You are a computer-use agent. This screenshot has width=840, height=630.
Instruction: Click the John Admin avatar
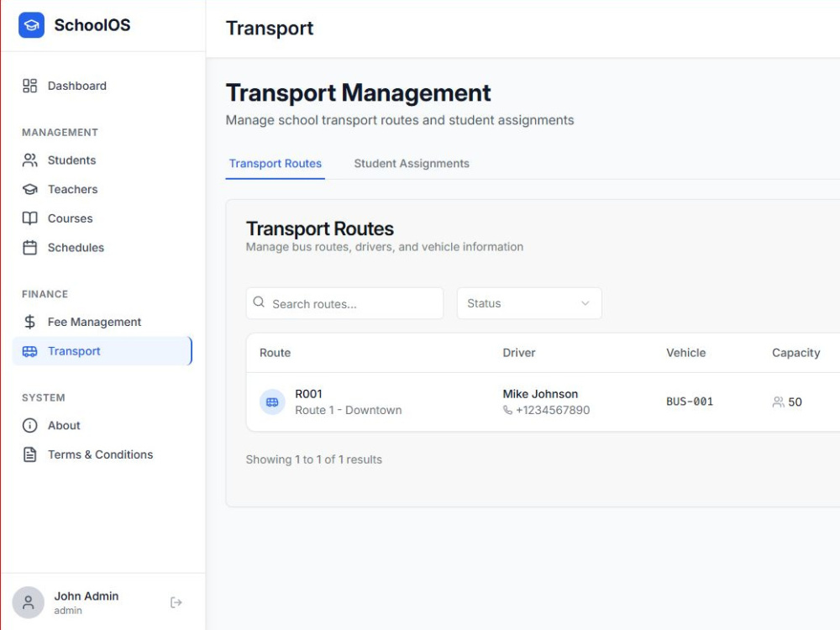coord(29,602)
